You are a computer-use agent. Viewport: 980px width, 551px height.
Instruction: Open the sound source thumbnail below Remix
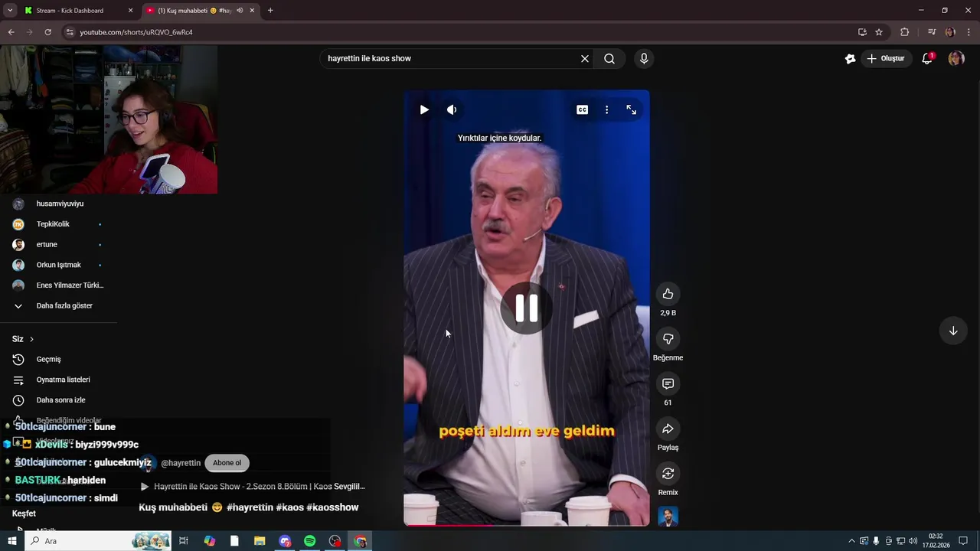668,517
